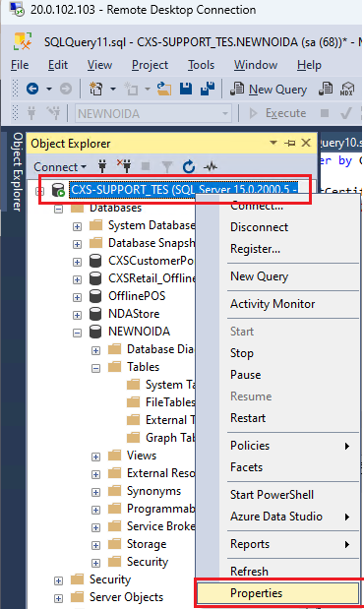Viewport: 364px width, 609px height.
Task: Collapse the NEWNOIDA database node
Action: pyautogui.click(x=78, y=333)
